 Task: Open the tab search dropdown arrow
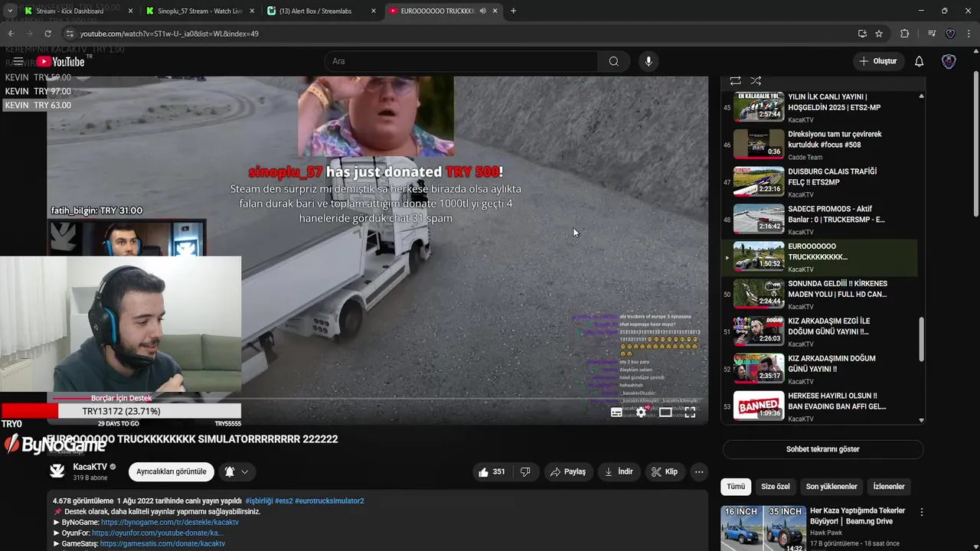tap(9, 11)
